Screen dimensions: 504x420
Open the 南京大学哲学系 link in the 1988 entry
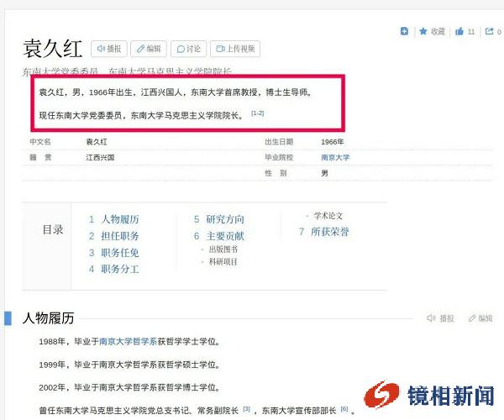click(128, 341)
